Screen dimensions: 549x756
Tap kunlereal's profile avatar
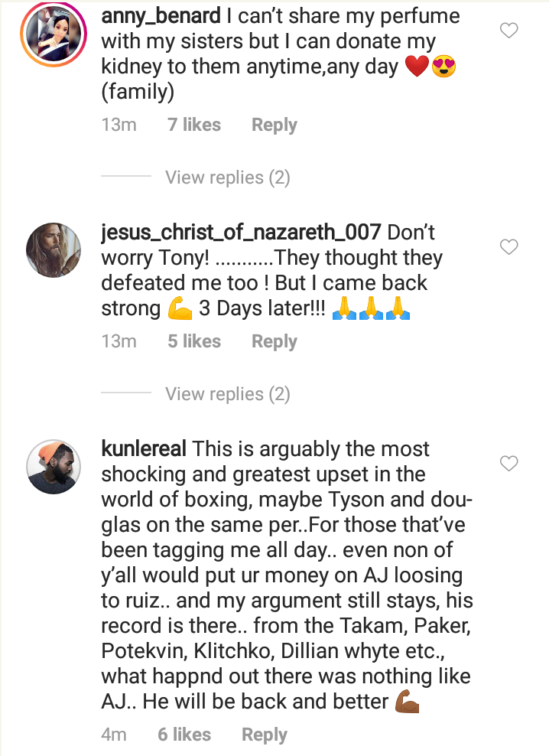click(x=54, y=467)
